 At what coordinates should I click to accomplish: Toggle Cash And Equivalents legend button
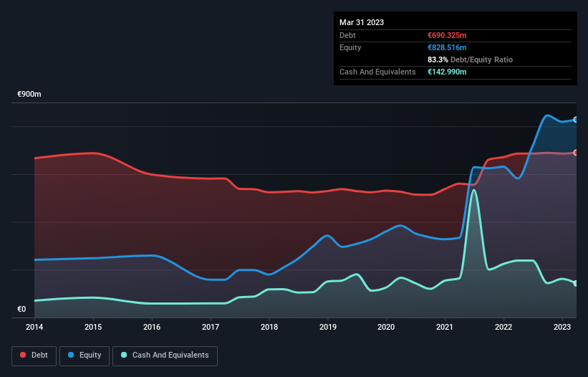(165, 355)
